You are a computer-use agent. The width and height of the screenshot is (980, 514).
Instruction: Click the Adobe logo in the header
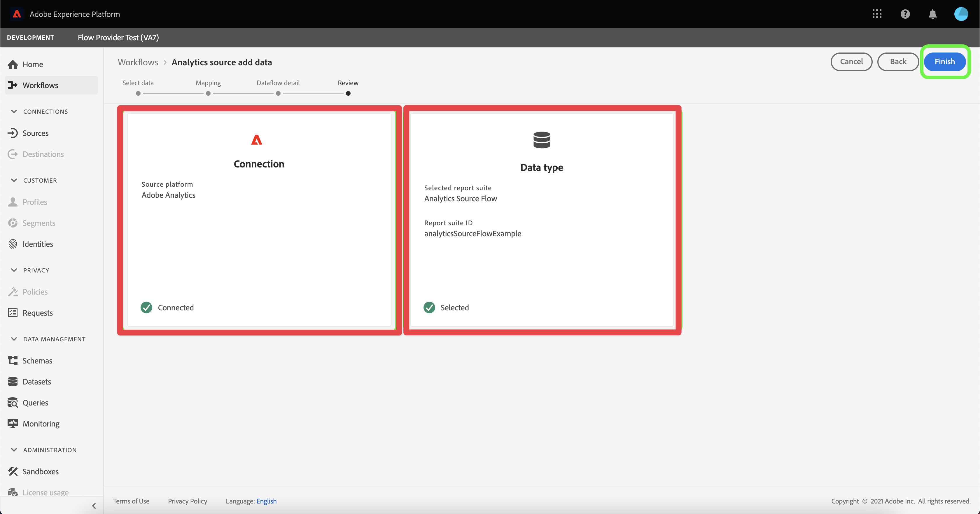coord(17,14)
